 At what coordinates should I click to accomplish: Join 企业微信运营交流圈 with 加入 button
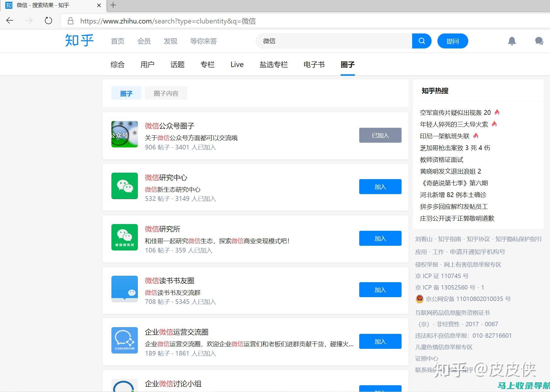(380, 341)
